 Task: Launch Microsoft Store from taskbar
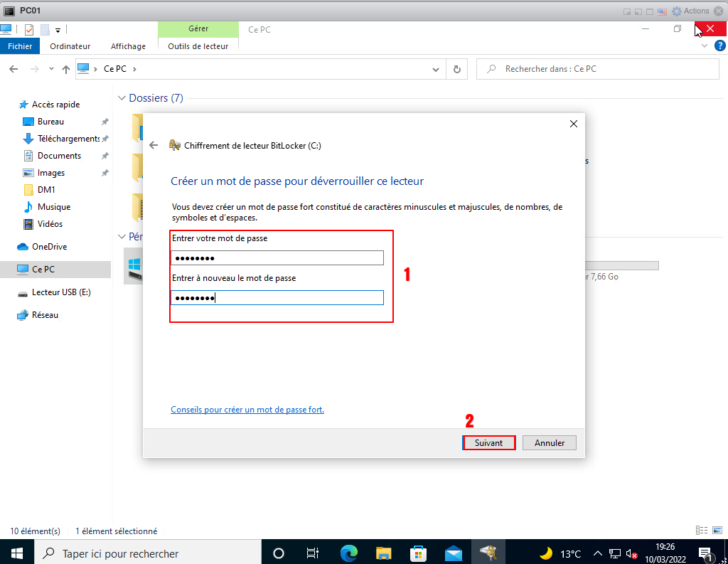[x=418, y=553]
